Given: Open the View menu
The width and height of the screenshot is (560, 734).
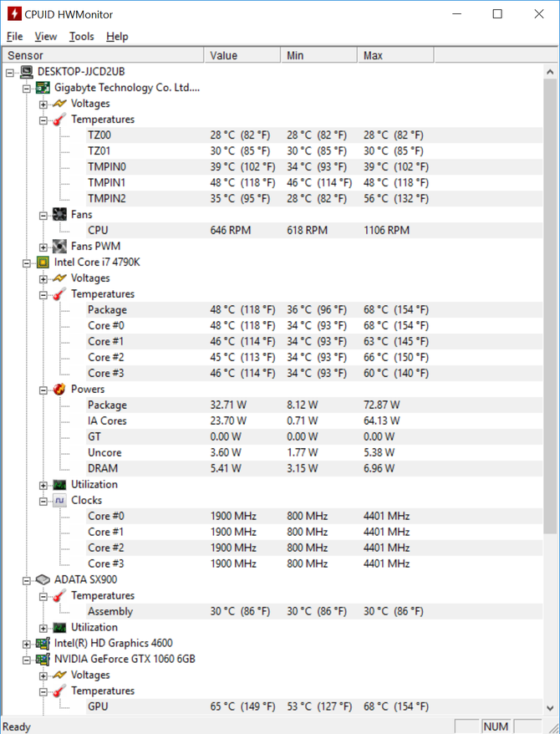Looking at the screenshot, I should point(45,37).
